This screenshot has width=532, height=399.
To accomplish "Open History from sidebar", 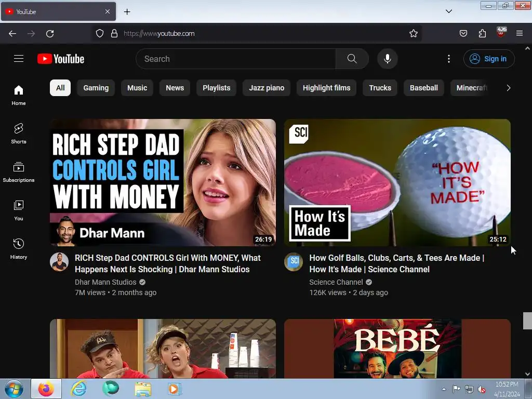I will [x=19, y=249].
